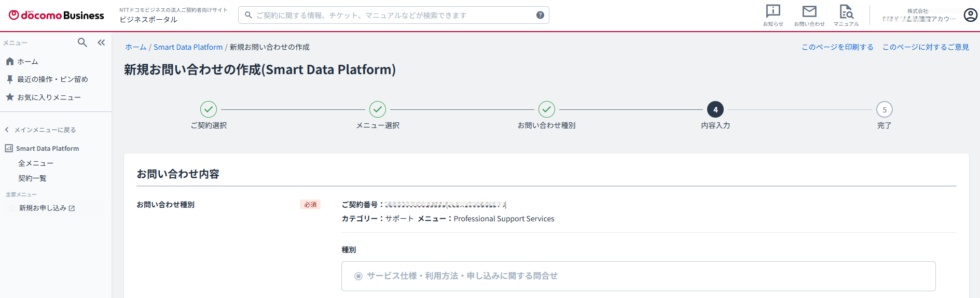Click the 必須 required badge
The image size is (980, 298).
point(310,205)
